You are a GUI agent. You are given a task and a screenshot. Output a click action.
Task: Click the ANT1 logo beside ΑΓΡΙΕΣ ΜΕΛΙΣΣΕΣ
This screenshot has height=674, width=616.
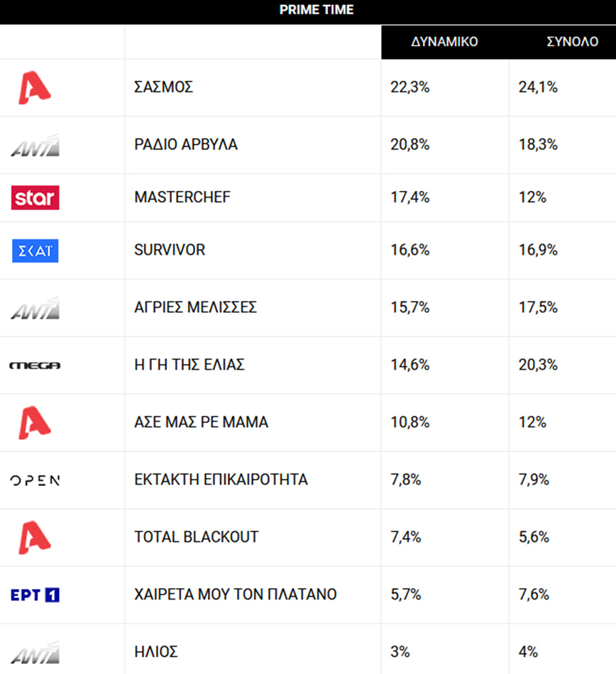(x=35, y=309)
